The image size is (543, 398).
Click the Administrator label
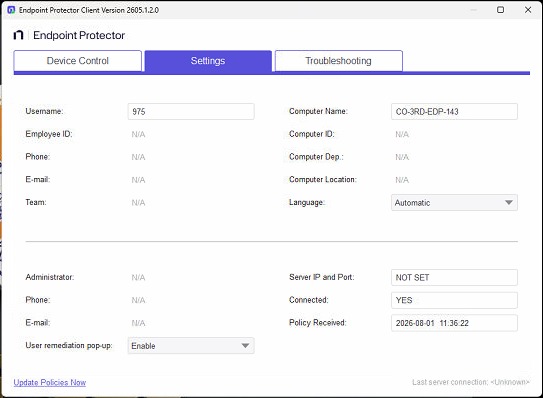(50, 277)
